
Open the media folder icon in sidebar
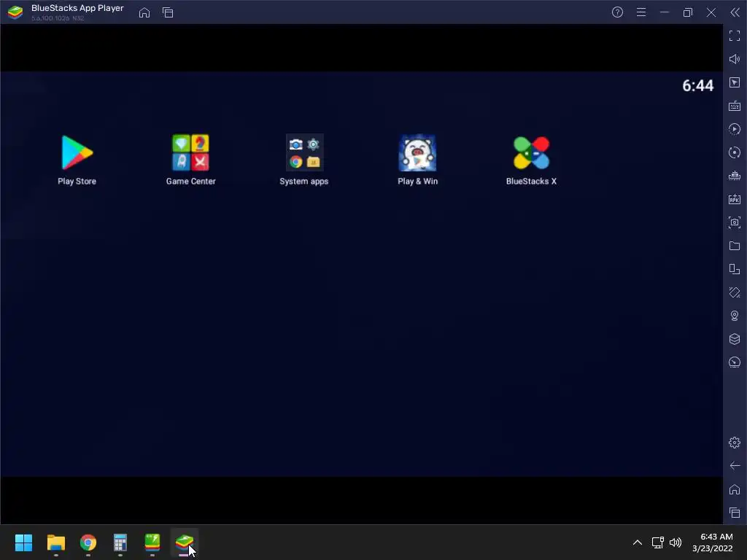[x=735, y=246]
